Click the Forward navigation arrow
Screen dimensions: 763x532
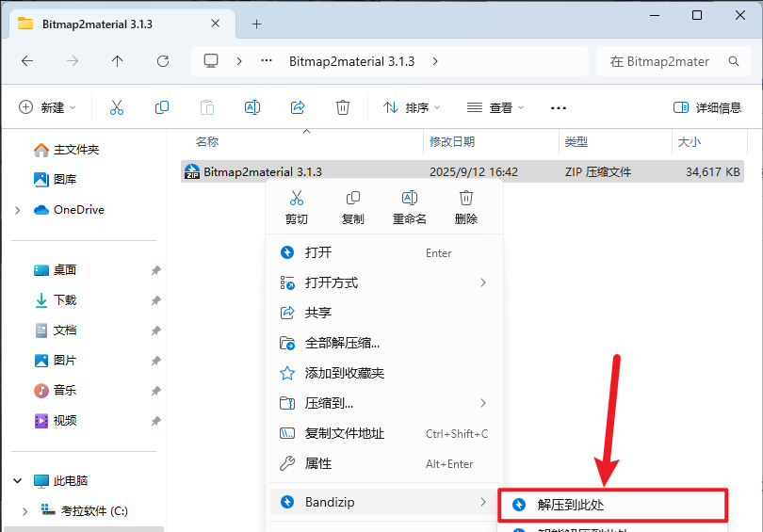(73, 61)
